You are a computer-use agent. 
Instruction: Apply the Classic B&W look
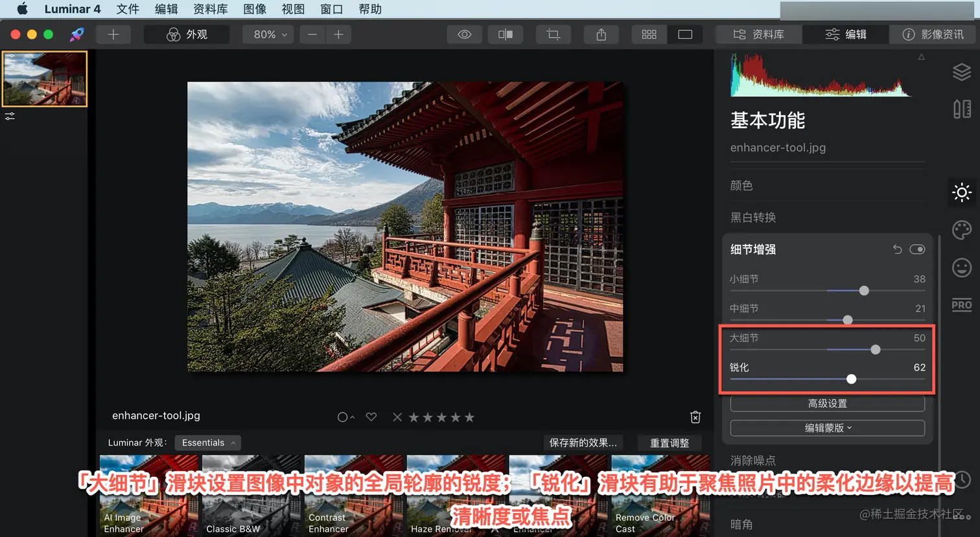tap(251, 496)
